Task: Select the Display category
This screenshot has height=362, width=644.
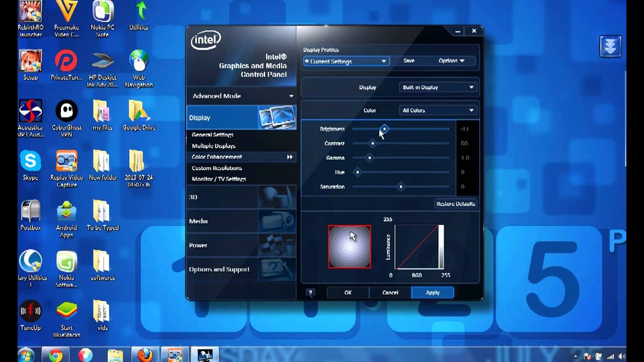Action: click(241, 118)
